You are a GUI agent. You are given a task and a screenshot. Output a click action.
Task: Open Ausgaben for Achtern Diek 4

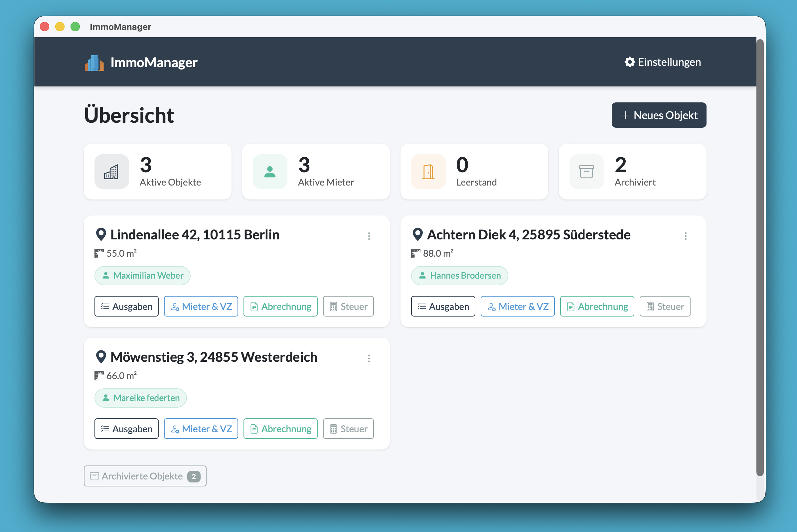coord(443,306)
